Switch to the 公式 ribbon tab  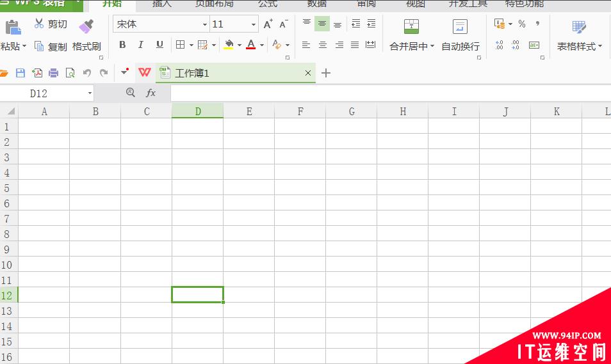(x=268, y=4)
